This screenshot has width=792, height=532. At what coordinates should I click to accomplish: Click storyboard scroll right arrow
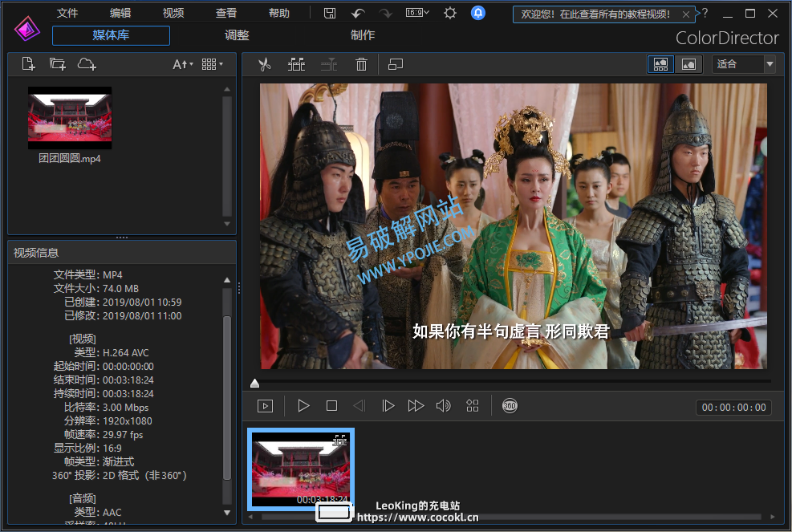[x=772, y=517]
